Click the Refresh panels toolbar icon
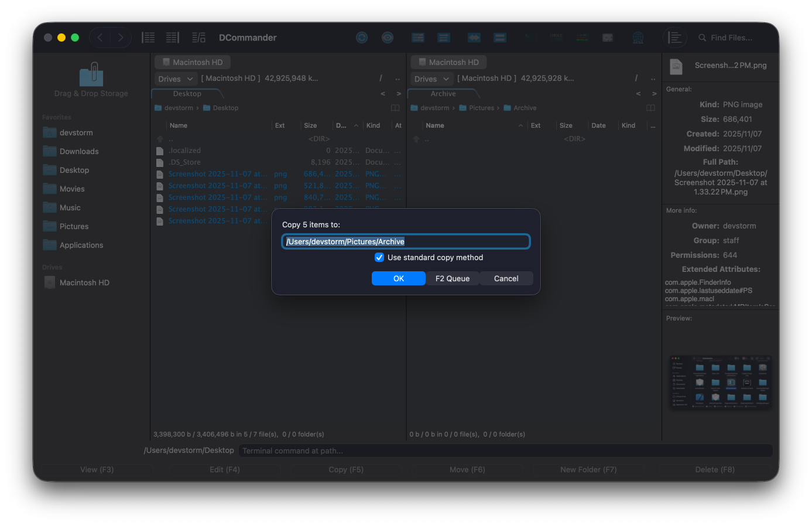812x525 pixels. tap(362, 37)
